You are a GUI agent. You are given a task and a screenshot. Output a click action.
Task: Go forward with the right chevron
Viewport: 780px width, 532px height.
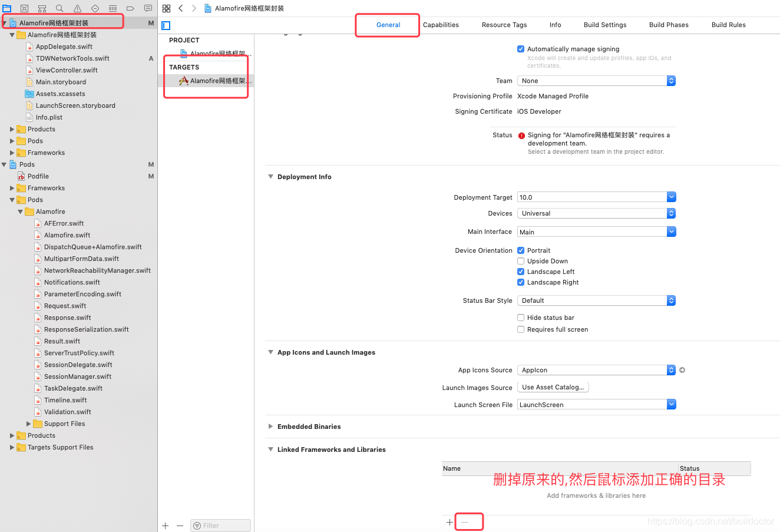click(194, 8)
